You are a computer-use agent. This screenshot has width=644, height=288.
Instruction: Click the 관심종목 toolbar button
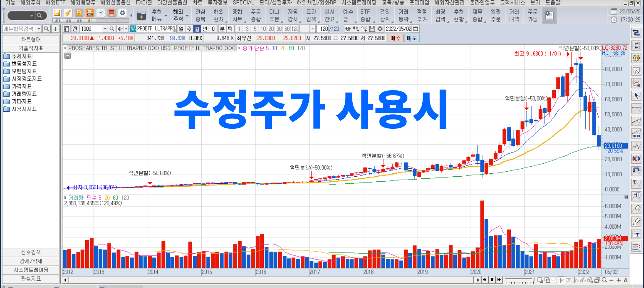point(200,15)
